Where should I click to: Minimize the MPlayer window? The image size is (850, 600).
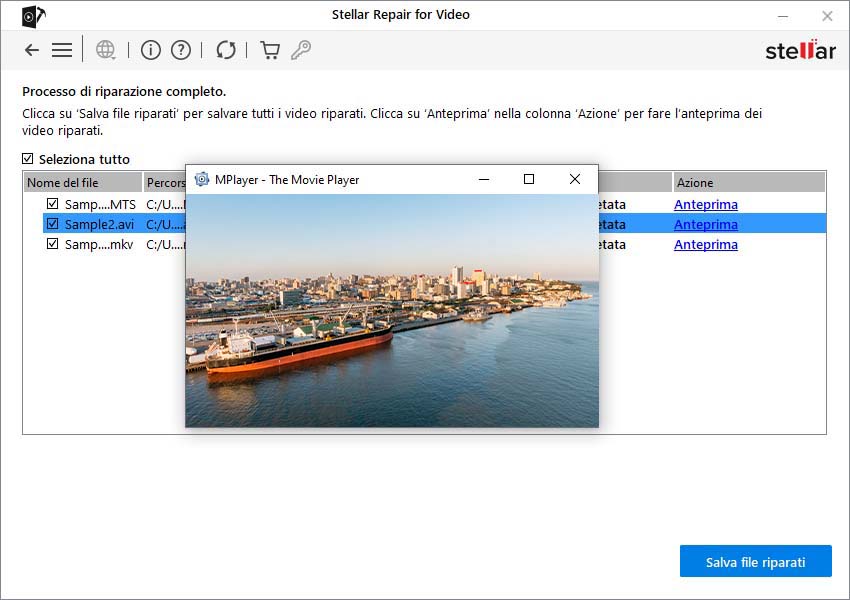(x=484, y=179)
